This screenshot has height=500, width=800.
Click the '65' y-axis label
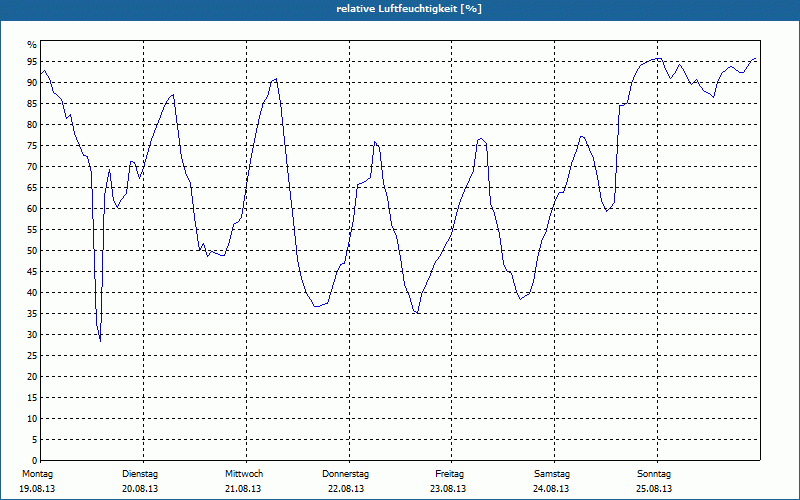click(32, 188)
